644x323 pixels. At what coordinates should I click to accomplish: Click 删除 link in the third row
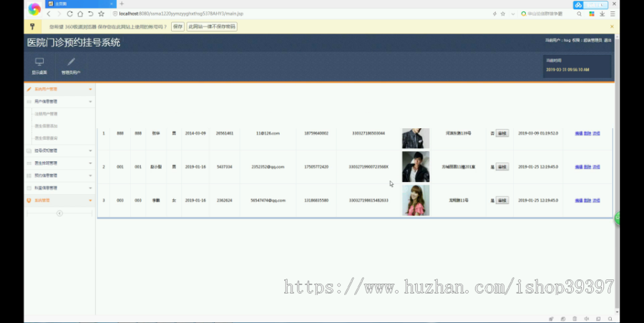(x=587, y=201)
